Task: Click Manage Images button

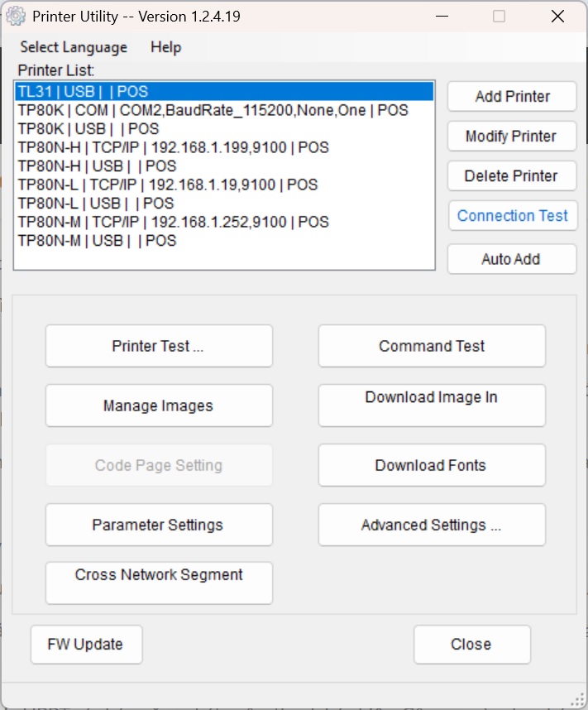Action: pos(158,405)
